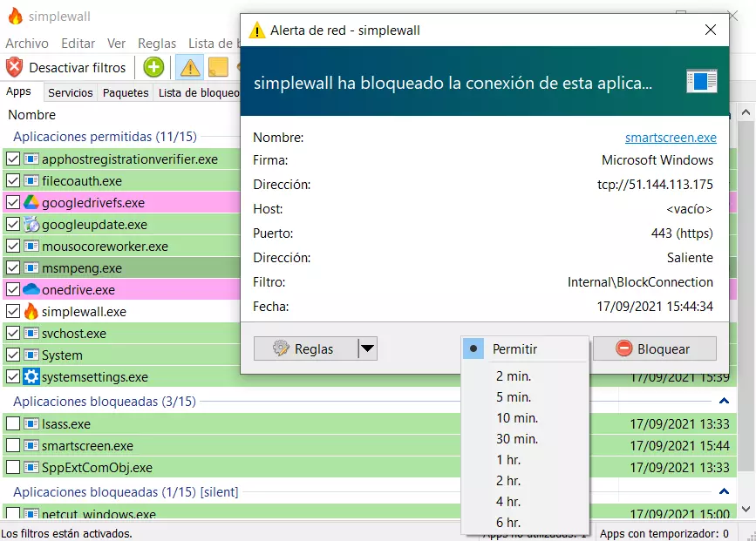The width and height of the screenshot is (756, 541).
Task: Uncheck the googledrivefs.exe checkbox
Action: [x=13, y=202]
